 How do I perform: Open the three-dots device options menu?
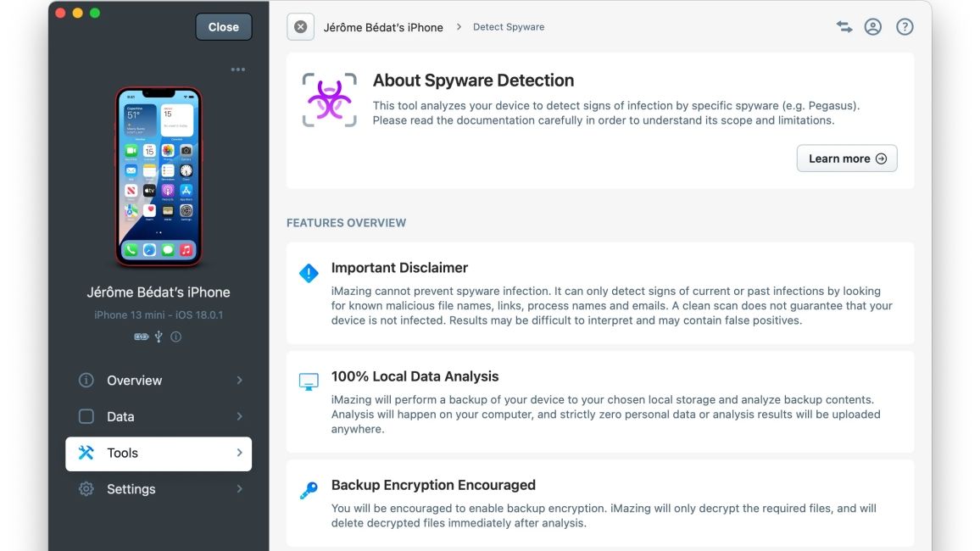(x=238, y=70)
